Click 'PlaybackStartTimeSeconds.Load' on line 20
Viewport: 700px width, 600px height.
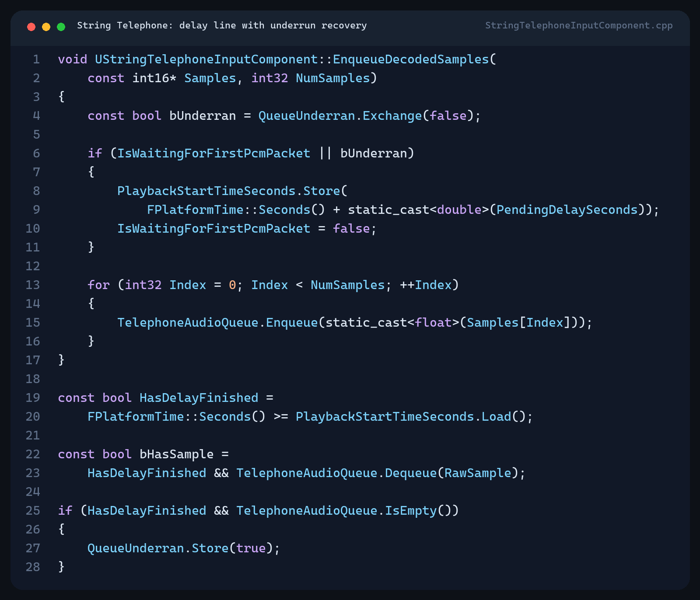point(403,416)
